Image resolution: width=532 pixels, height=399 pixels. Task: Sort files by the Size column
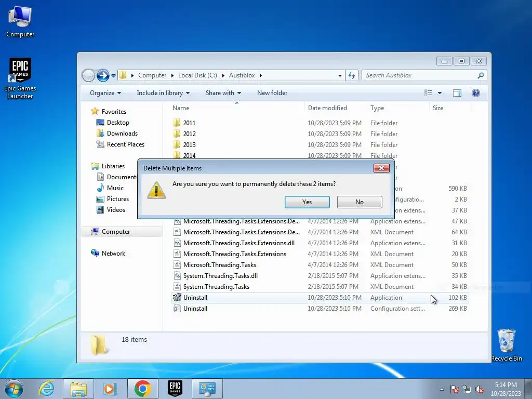(450, 108)
